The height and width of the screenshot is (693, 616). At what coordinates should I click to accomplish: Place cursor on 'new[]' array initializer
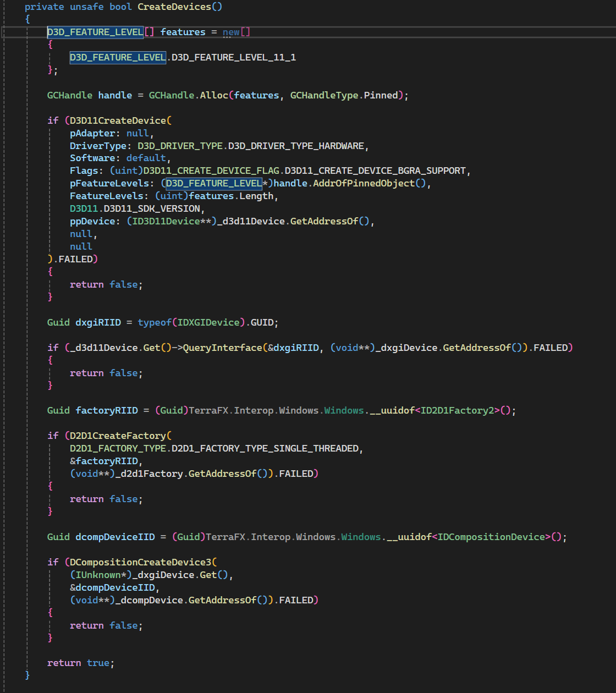(237, 32)
